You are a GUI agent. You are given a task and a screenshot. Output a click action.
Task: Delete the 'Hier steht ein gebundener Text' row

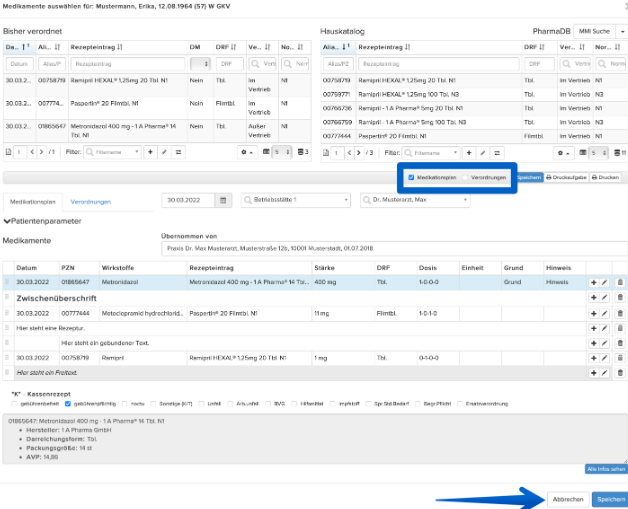point(620,343)
